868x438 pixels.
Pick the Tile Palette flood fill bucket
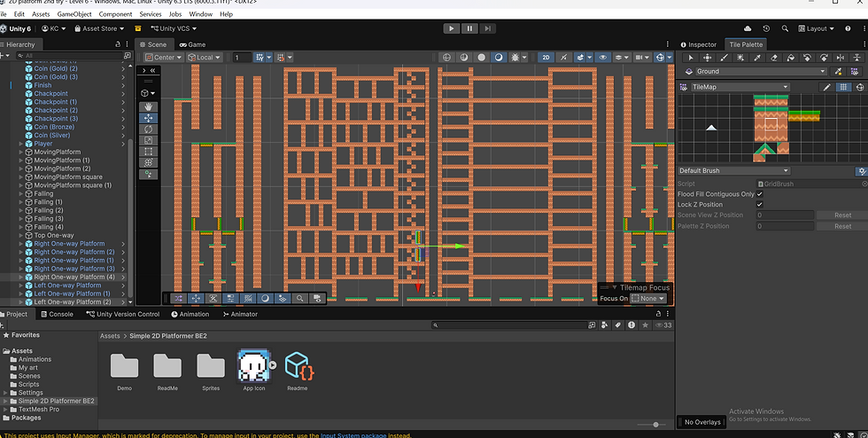click(790, 58)
